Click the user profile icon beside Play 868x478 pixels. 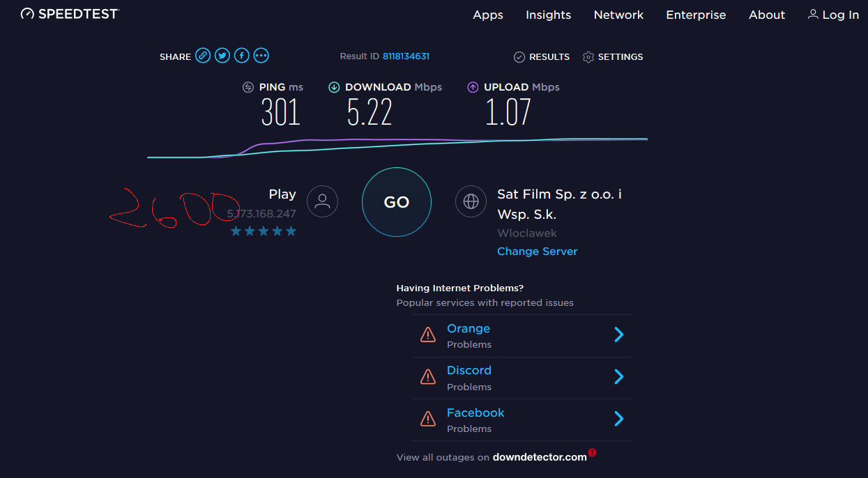pyautogui.click(x=322, y=201)
